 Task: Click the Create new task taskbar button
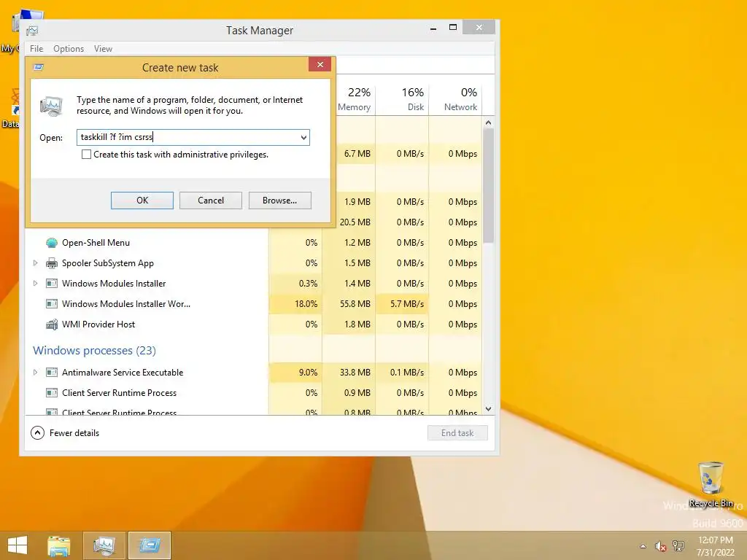pos(150,545)
